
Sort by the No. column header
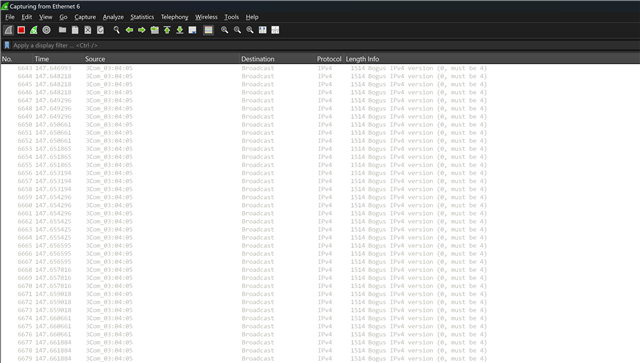point(16,59)
